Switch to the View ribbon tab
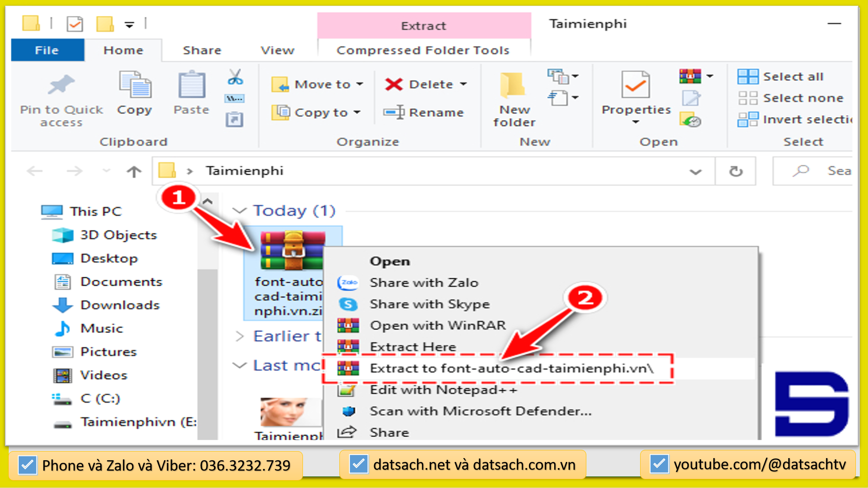The image size is (868, 488). click(x=277, y=50)
